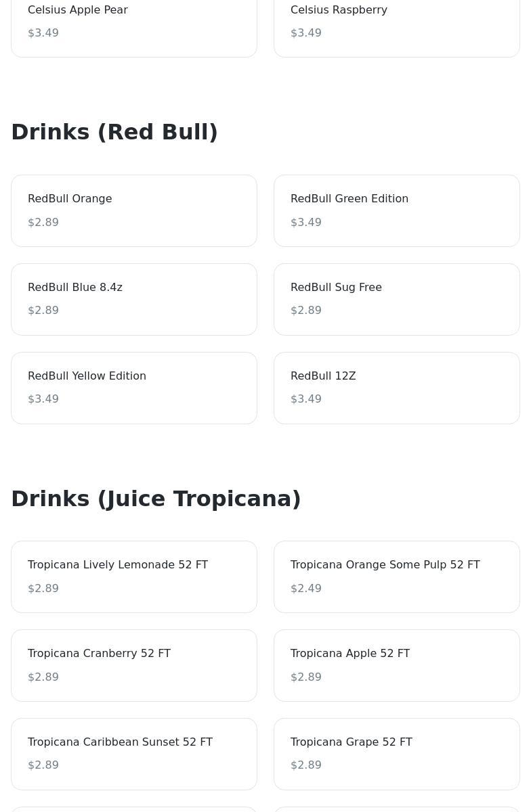
Task: Pick the RedBull Sug Free item
Action: [x=396, y=299]
